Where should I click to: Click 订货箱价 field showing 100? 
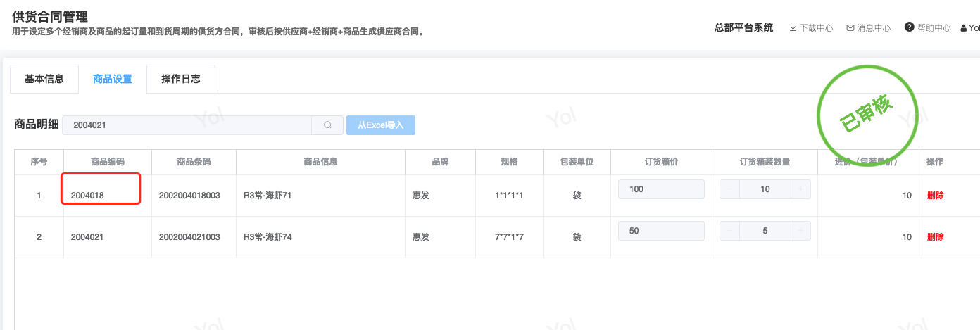pos(661,189)
